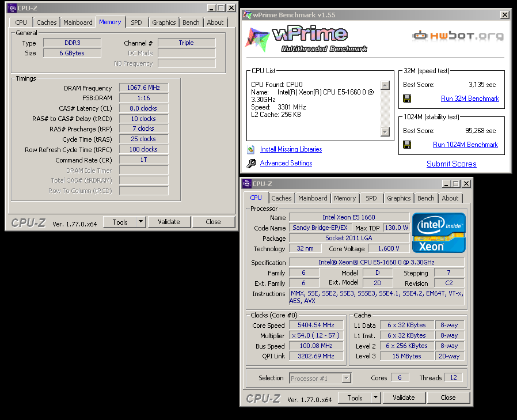Open Install Missing Libraries link
517x420 pixels.
click(x=291, y=149)
